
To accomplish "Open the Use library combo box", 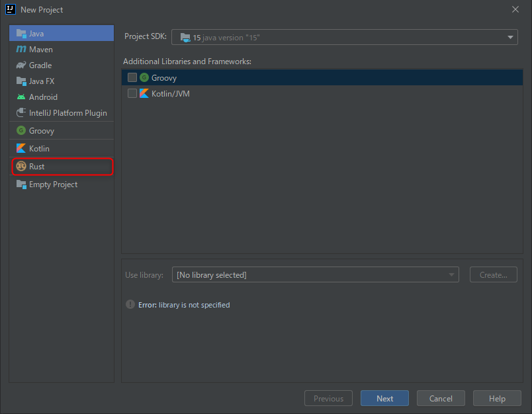I will [x=315, y=274].
